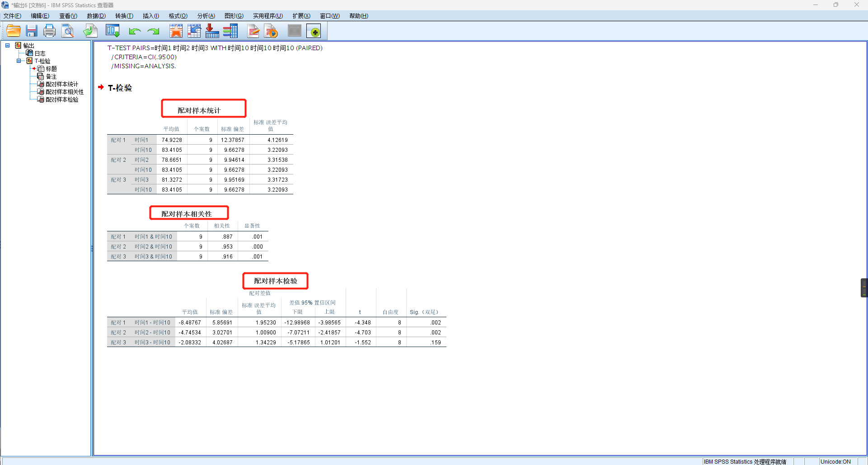Click the 配对样本统计 table title

[199, 110]
